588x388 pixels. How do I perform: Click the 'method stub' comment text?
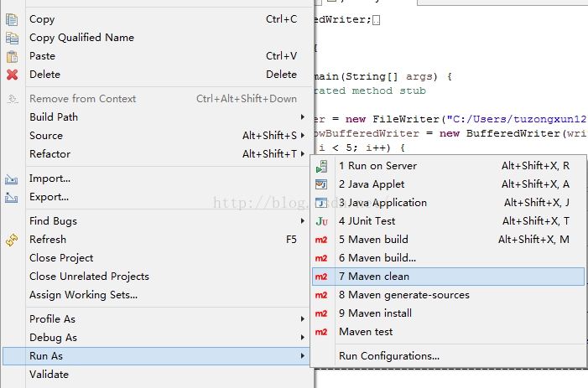click(x=389, y=91)
